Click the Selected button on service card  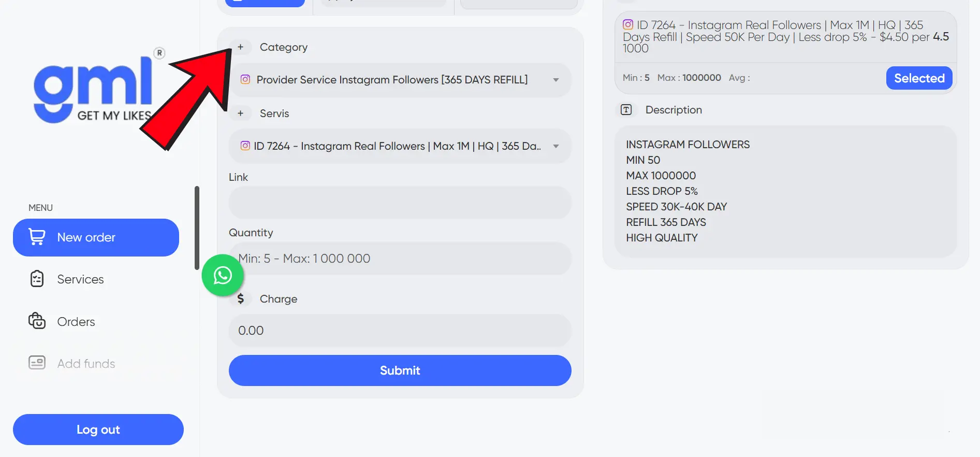919,78
